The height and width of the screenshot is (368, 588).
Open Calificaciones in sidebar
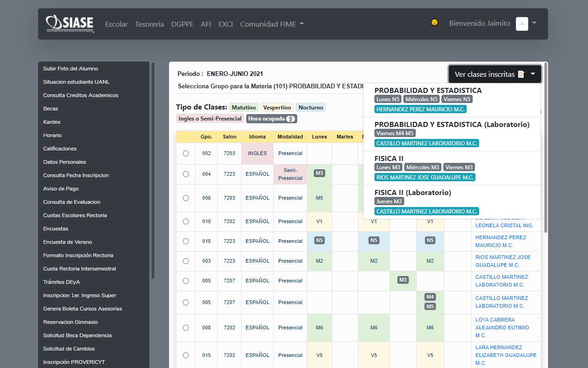pyautogui.click(x=94, y=149)
